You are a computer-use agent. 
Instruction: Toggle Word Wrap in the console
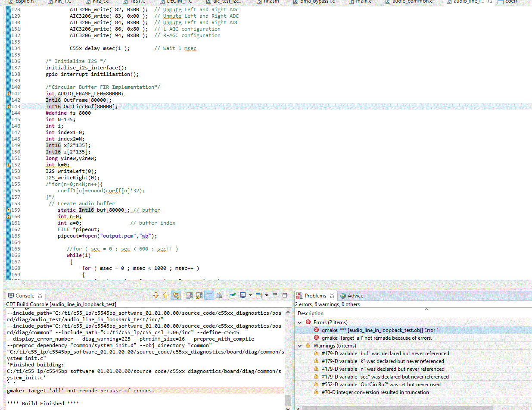coord(209,295)
